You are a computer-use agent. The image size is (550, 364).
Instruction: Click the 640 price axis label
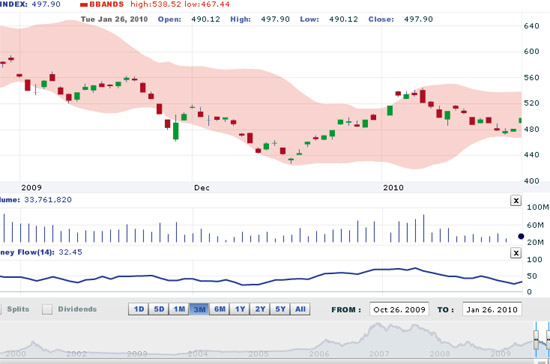pos(531,26)
